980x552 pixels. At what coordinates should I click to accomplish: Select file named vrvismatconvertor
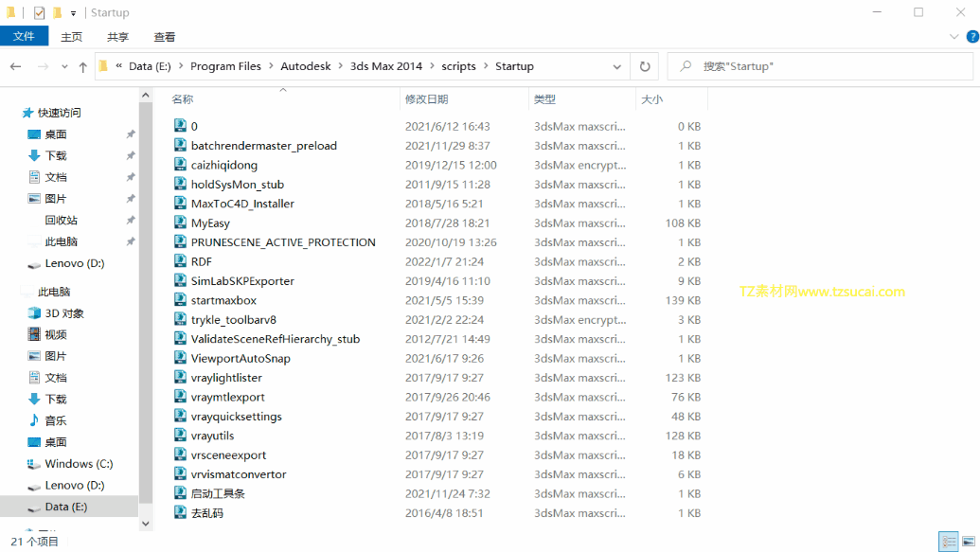tap(239, 474)
